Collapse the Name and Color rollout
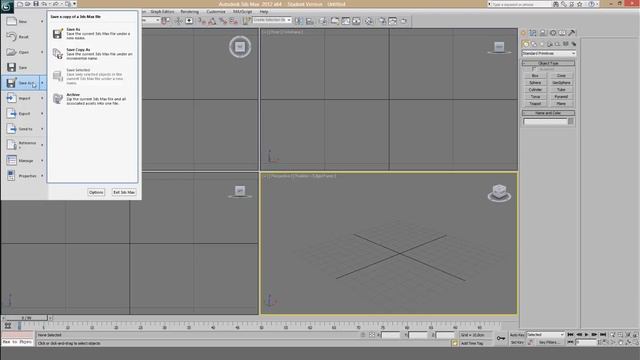The width and height of the screenshot is (640, 360). [549, 113]
